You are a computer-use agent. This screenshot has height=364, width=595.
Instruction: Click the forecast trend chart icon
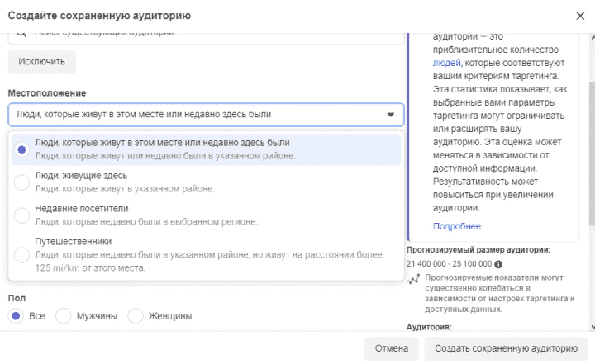coord(413,280)
